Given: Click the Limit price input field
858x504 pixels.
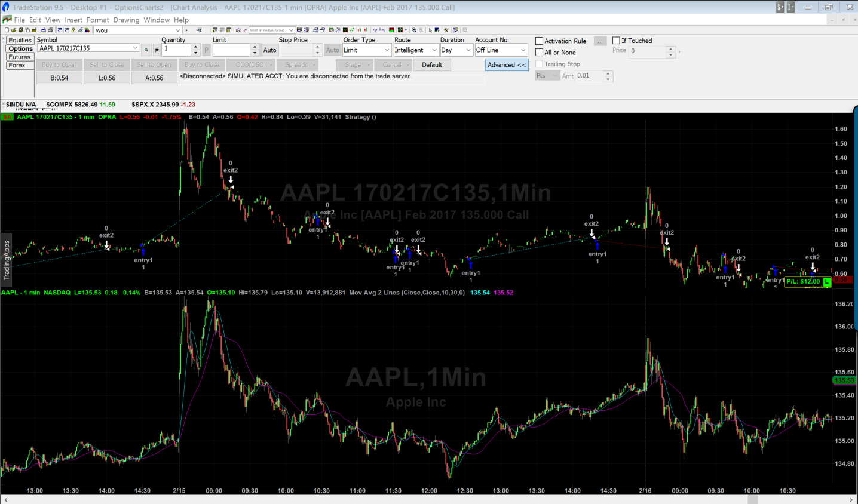Looking at the screenshot, I should (231, 50).
